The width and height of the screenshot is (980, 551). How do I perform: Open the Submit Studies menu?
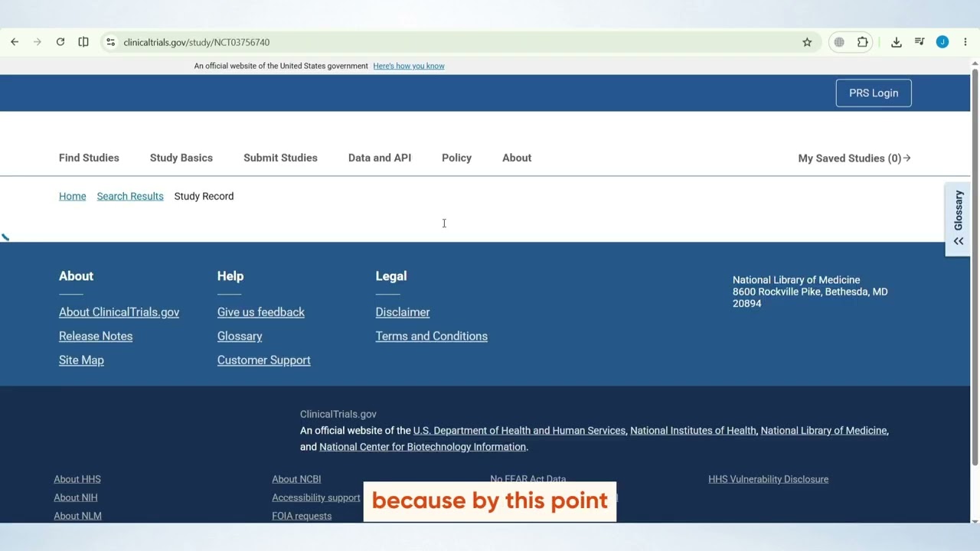point(280,158)
